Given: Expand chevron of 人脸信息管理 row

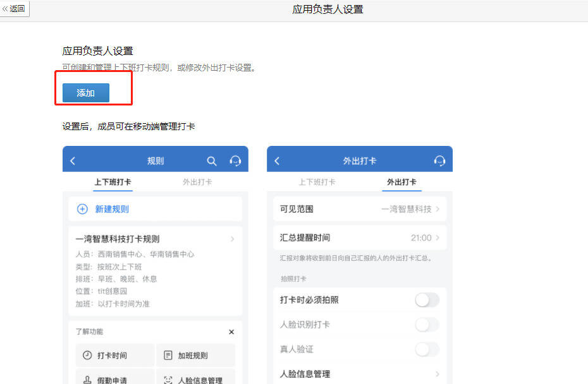Looking at the screenshot, I should coord(438,374).
